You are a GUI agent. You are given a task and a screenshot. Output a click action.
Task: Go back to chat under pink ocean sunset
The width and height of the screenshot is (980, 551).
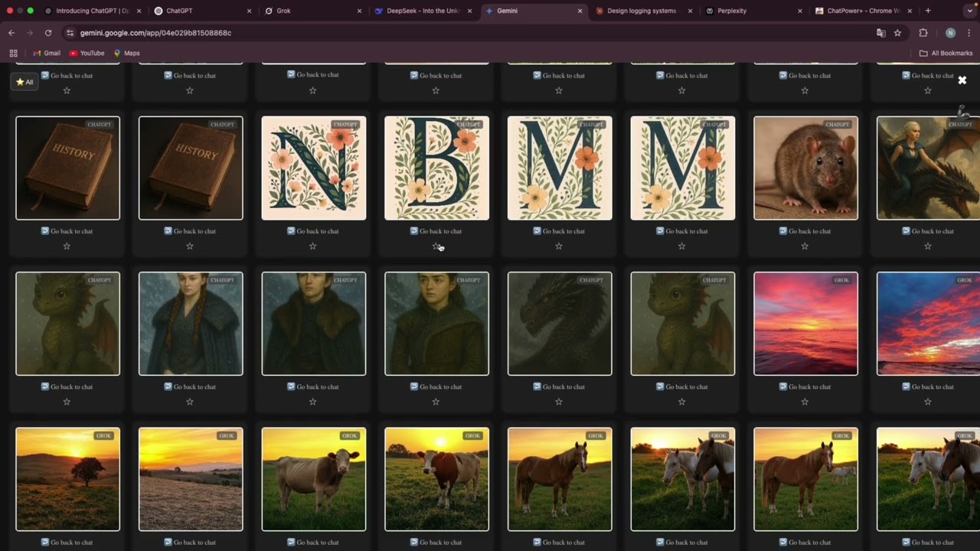point(805,386)
